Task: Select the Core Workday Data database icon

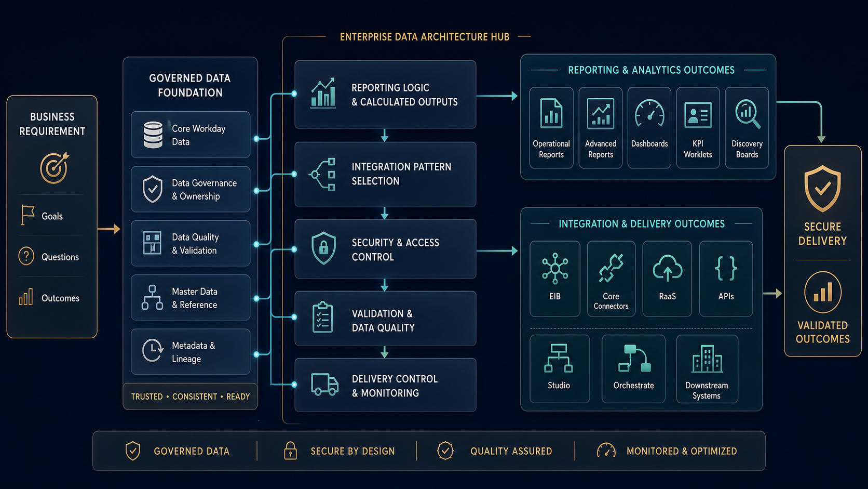Action: click(x=153, y=135)
